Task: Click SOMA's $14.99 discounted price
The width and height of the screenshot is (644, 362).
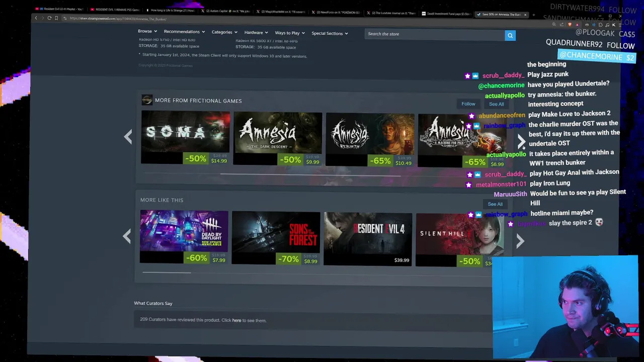Action: 219,160
